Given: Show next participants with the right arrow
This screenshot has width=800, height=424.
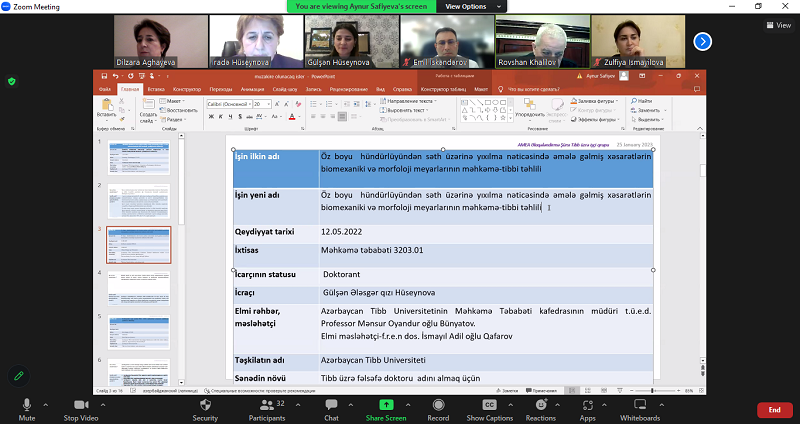Looking at the screenshot, I should pos(703,41).
